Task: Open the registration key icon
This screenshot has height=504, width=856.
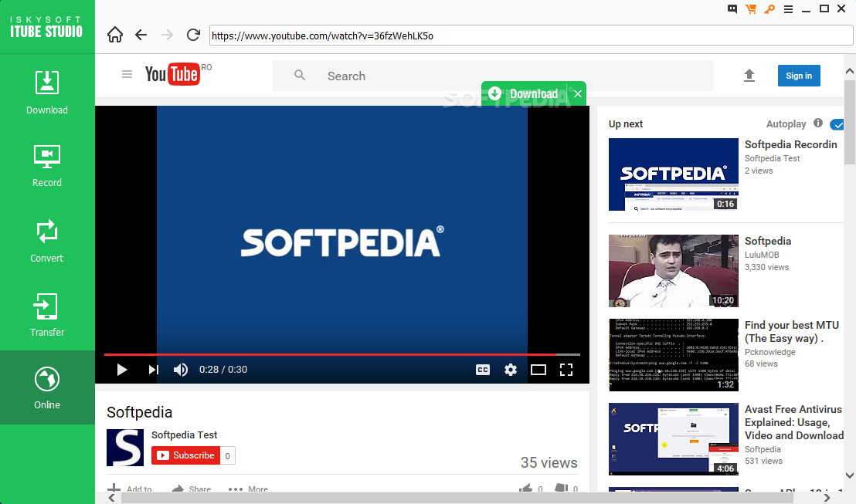Action: [769, 8]
